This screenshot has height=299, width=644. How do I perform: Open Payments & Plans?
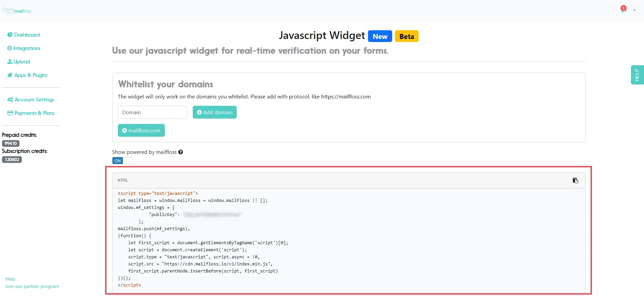(x=31, y=113)
